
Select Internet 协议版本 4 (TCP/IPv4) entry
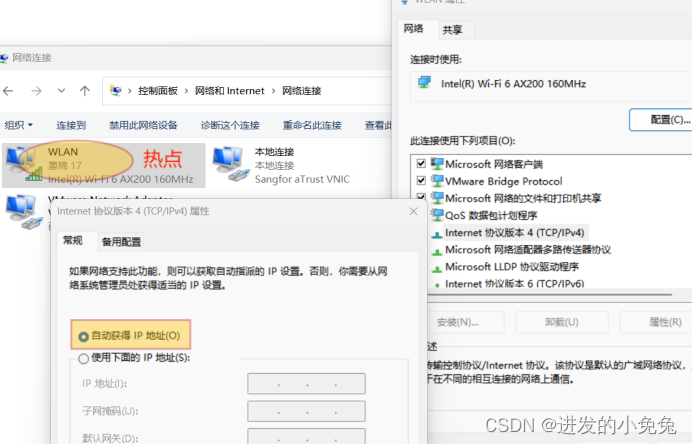tap(514, 233)
